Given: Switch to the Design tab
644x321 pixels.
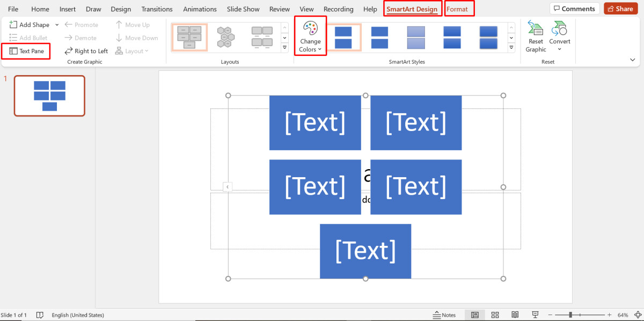Looking at the screenshot, I should click(121, 9).
